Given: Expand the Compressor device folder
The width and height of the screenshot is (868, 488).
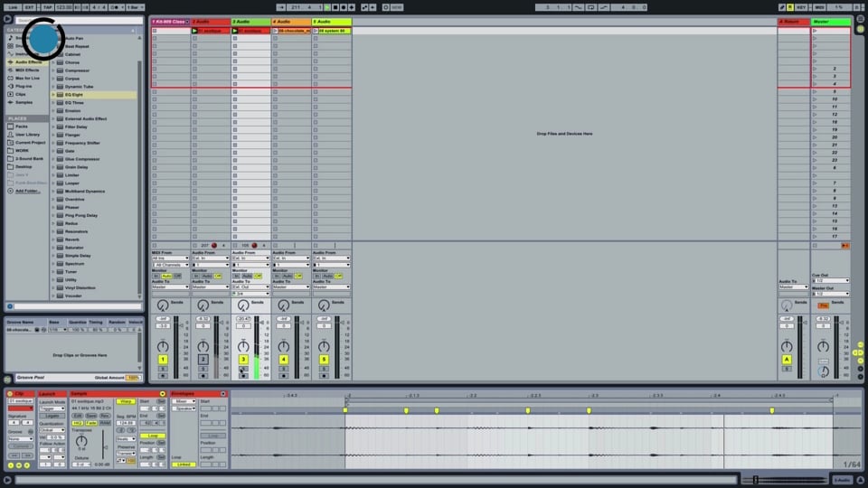Looking at the screenshot, I should click(53, 70).
